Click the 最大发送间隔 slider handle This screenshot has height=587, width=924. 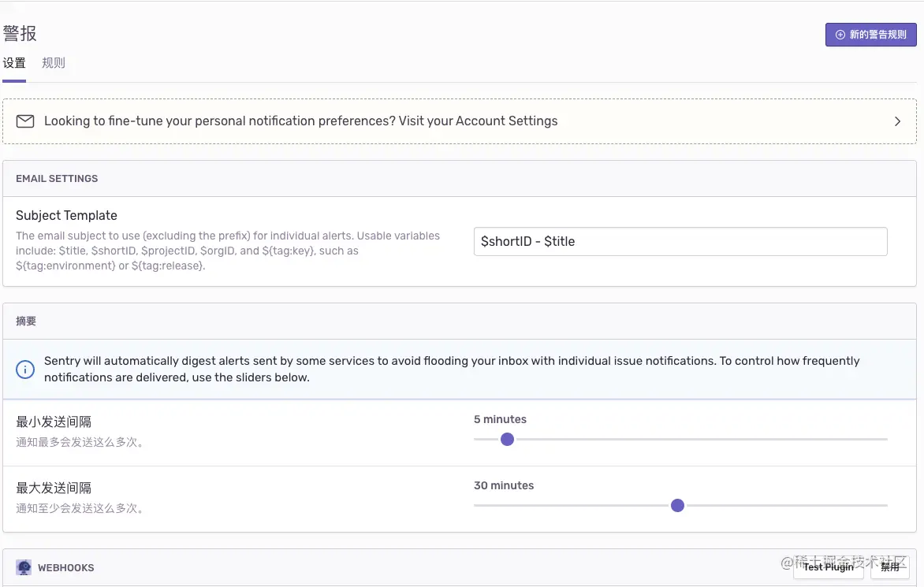click(677, 505)
